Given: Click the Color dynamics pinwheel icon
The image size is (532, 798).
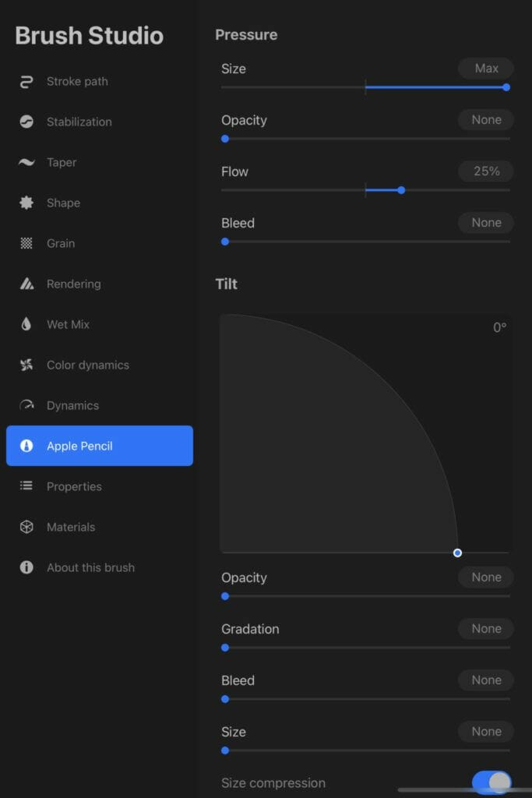Looking at the screenshot, I should pyautogui.click(x=26, y=365).
